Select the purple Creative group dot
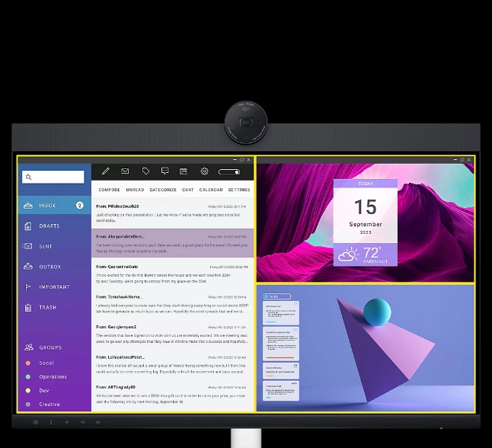 (x=28, y=405)
